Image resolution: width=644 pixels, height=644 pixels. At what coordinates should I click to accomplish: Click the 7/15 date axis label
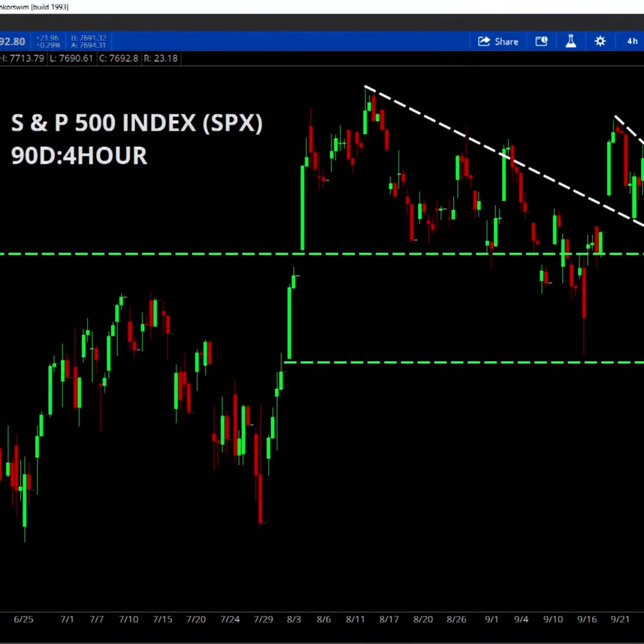(x=163, y=619)
